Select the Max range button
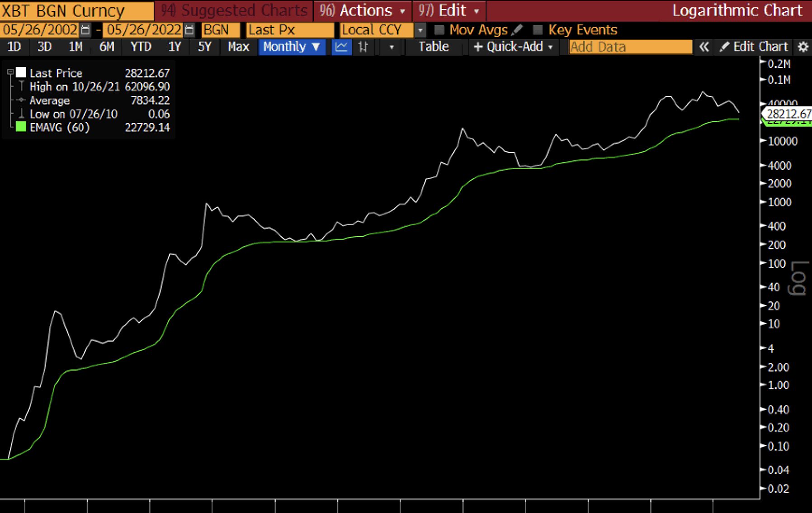The height and width of the screenshot is (513, 812). pyautogui.click(x=238, y=47)
